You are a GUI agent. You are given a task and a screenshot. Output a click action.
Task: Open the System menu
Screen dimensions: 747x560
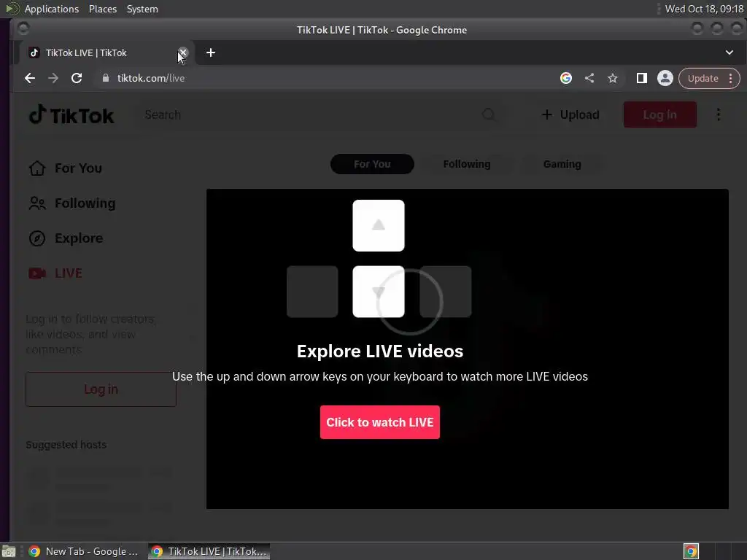tap(142, 9)
